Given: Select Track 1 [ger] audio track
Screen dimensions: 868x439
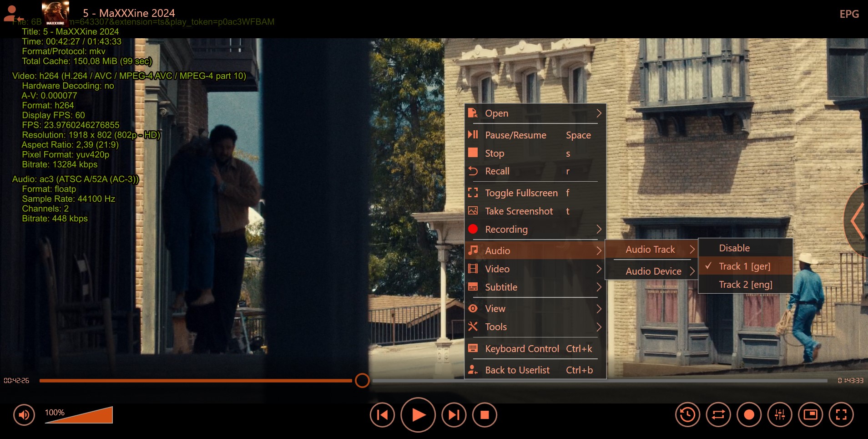Looking at the screenshot, I should [x=745, y=266].
